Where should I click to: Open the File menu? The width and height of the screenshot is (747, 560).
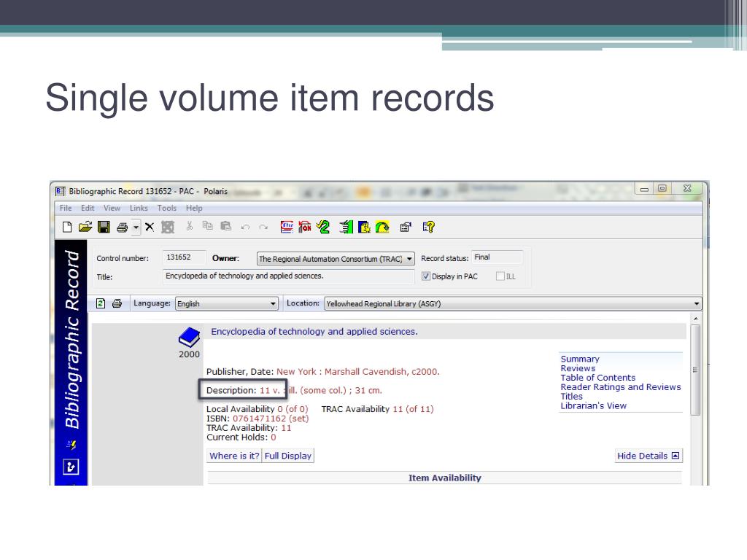66,208
